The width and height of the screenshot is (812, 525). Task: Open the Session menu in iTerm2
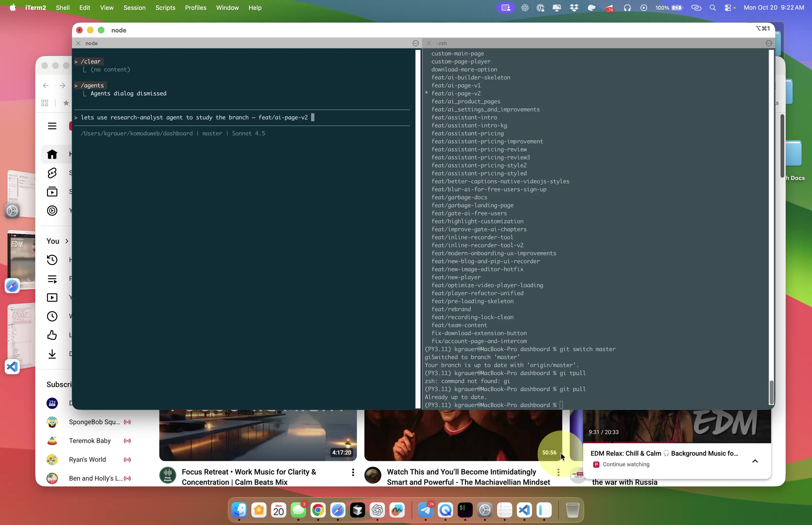tap(134, 8)
